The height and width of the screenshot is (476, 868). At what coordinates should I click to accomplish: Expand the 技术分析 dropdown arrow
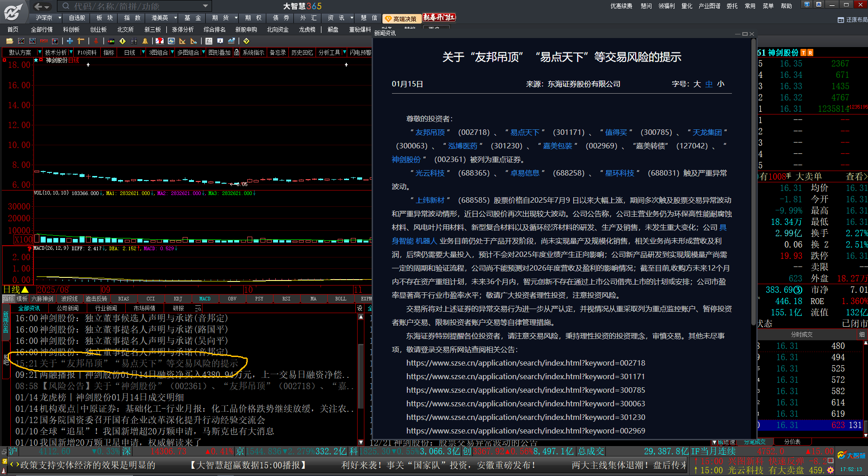(71, 52)
